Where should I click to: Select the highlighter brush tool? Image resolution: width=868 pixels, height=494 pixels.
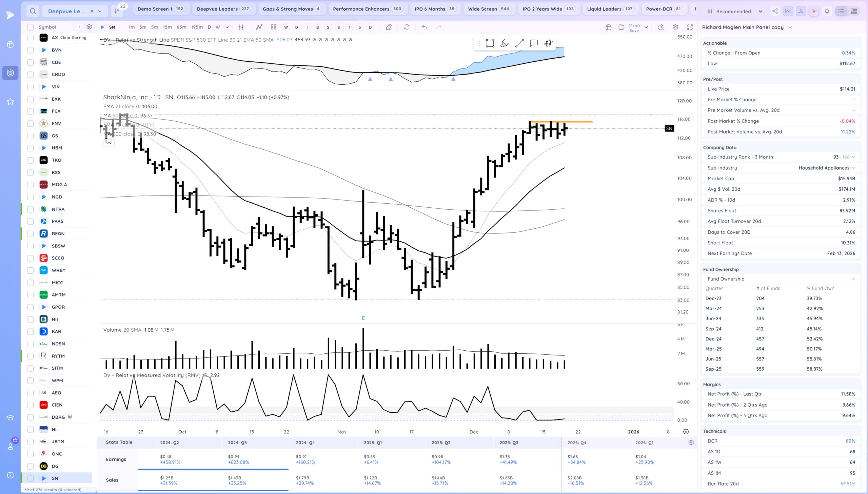pyautogui.click(x=505, y=43)
